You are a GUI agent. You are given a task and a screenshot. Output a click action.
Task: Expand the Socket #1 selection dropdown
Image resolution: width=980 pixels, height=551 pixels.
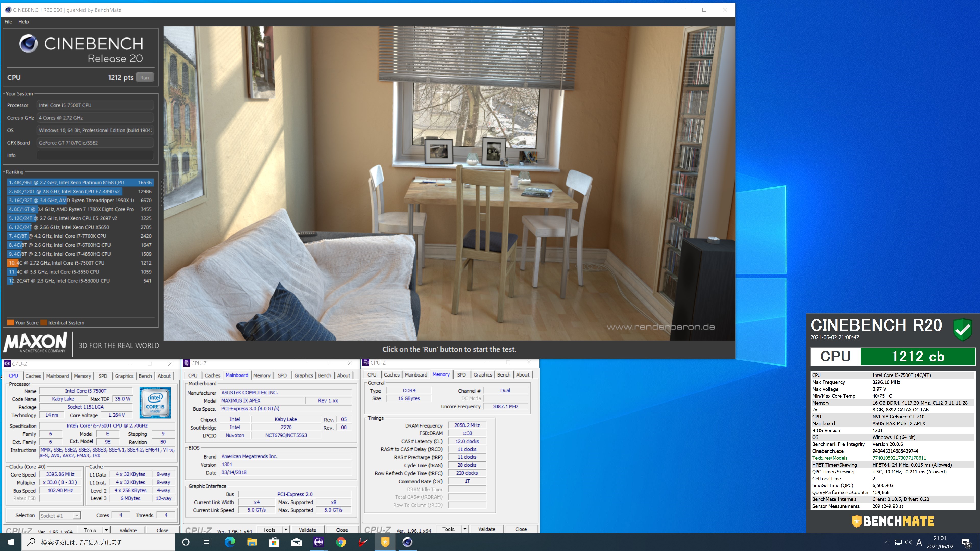click(77, 516)
